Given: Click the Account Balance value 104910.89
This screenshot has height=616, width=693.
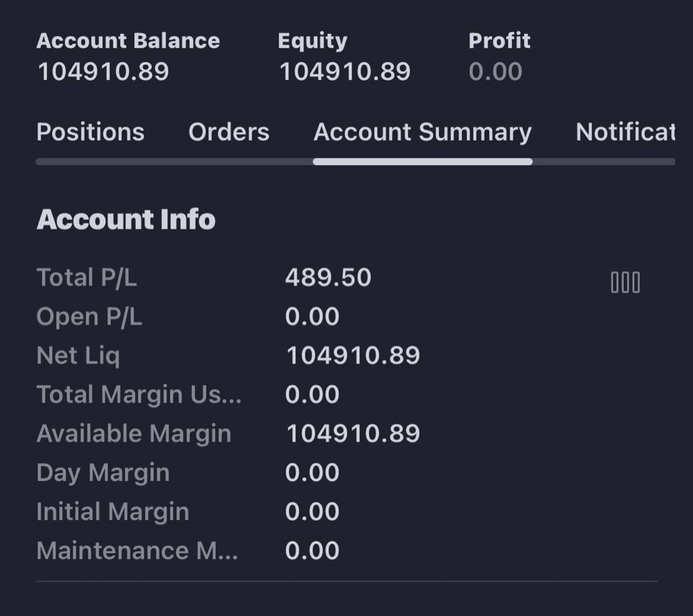Looking at the screenshot, I should point(103,71).
